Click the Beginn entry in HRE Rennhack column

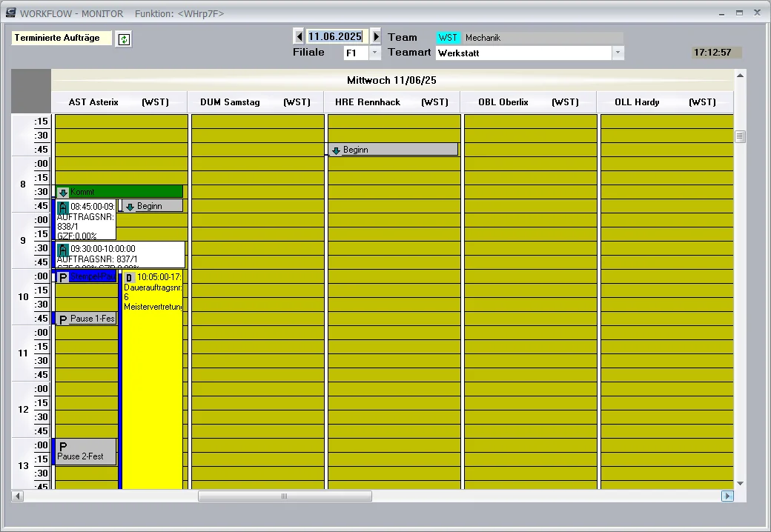pyautogui.click(x=393, y=150)
